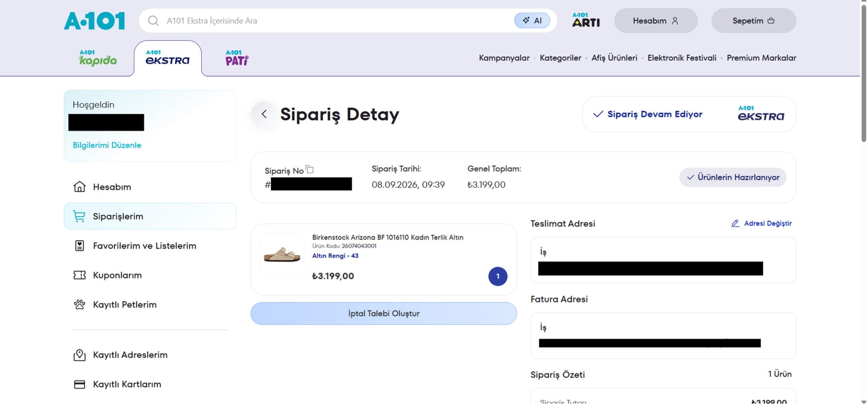The height and width of the screenshot is (404, 868).
Task: Click the İptal Talebi Oluştur button
Action: [383, 313]
